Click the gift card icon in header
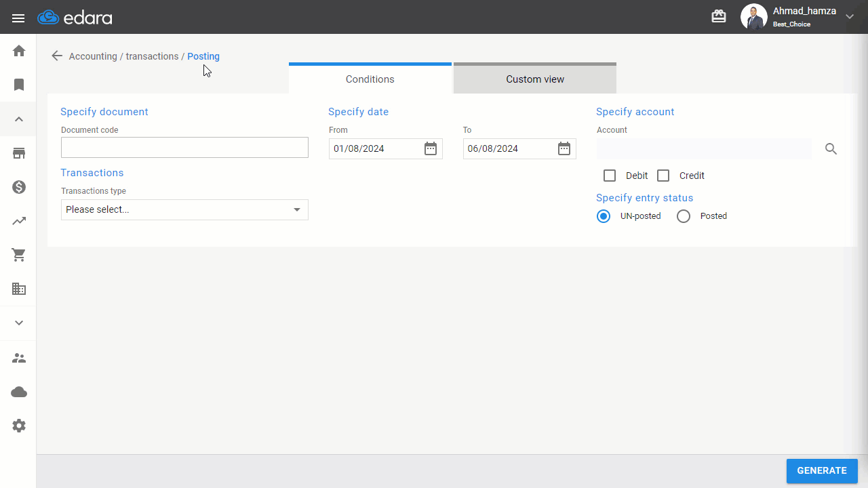This screenshot has width=868, height=488. [x=719, y=16]
